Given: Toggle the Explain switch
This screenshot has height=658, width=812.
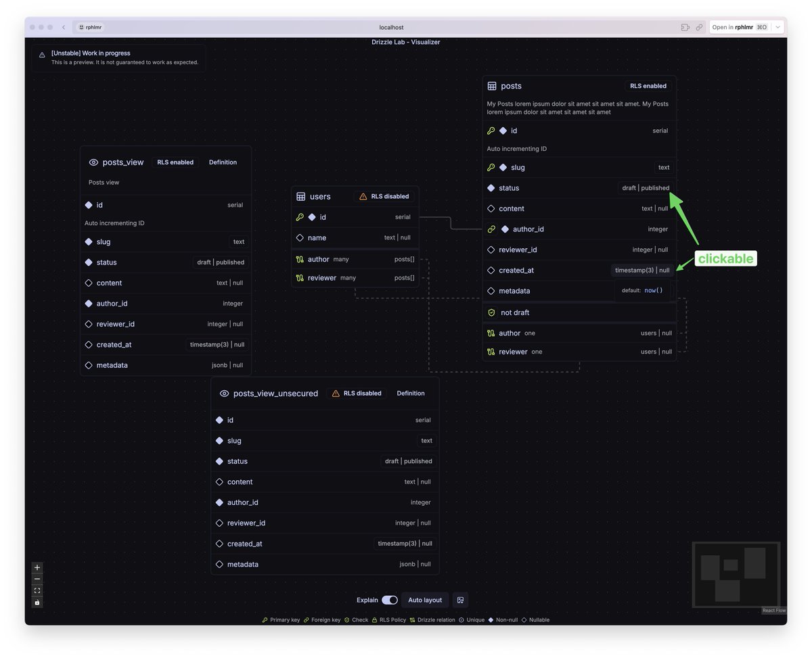Looking at the screenshot, I should [x=390, y=600].
